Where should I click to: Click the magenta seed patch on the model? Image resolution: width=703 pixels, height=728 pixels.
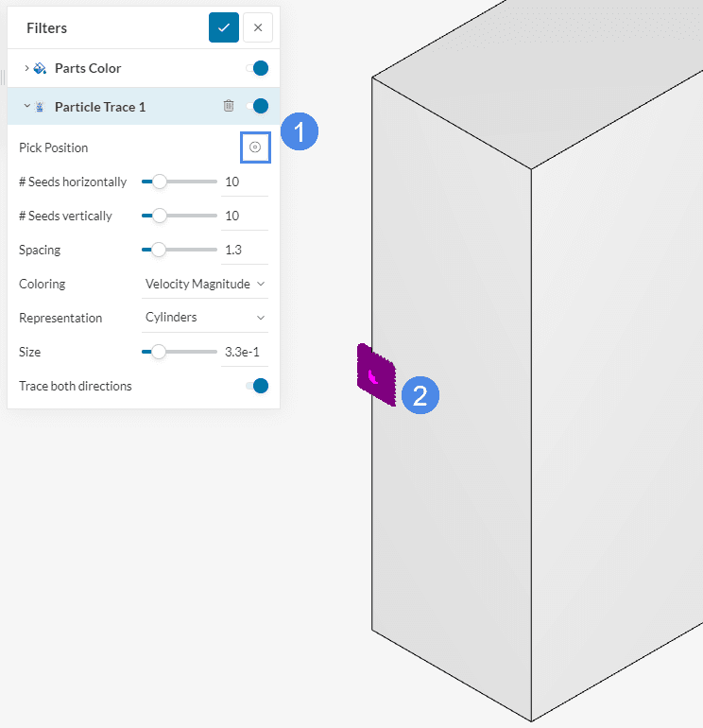[375, 374]
